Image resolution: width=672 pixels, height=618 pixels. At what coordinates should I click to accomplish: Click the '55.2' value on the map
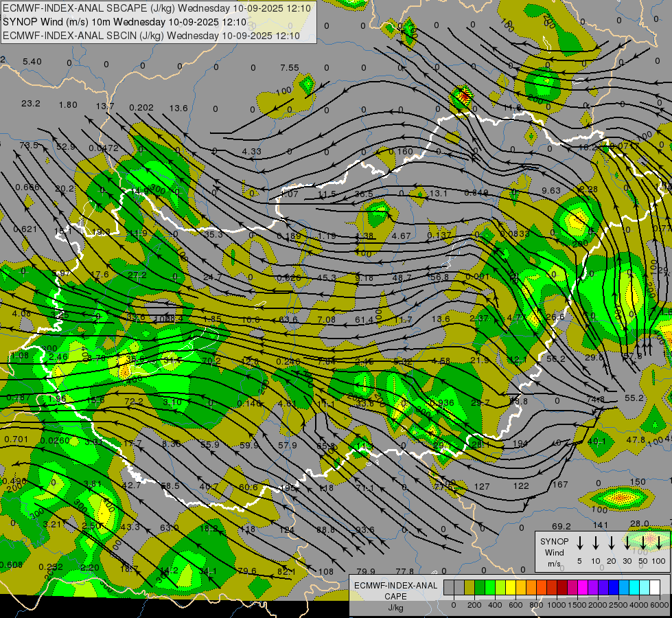(x=634, y=398)
